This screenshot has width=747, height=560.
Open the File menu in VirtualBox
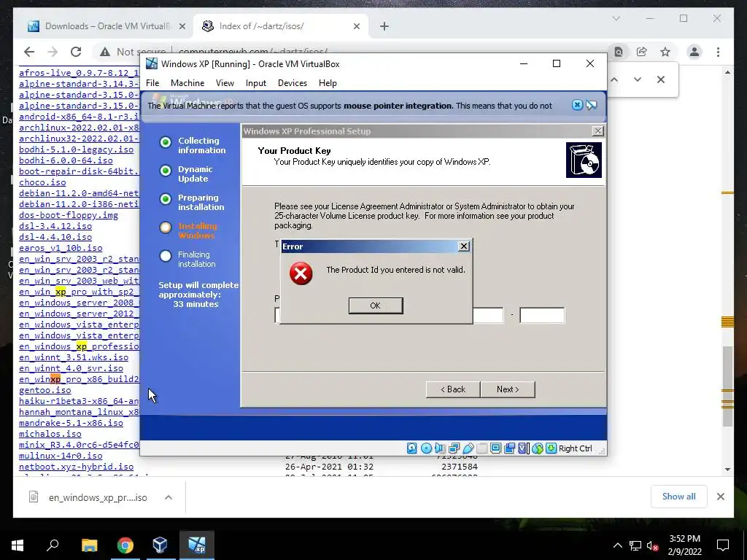click(x=152, y=83)
